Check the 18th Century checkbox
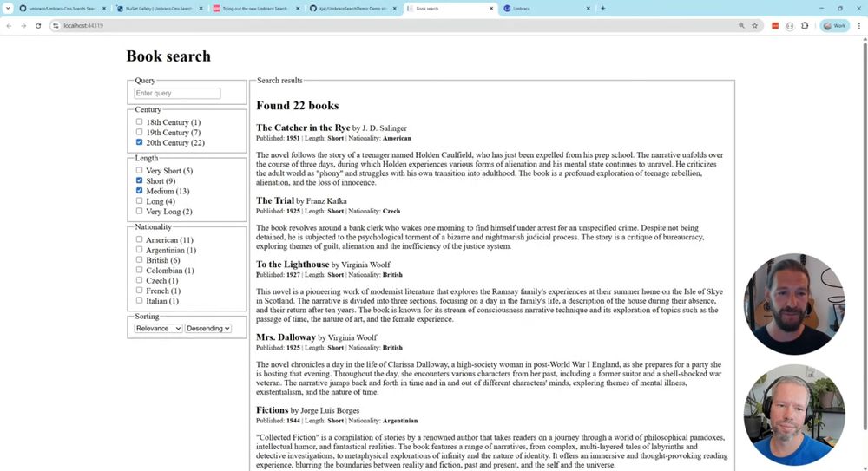 139,121
